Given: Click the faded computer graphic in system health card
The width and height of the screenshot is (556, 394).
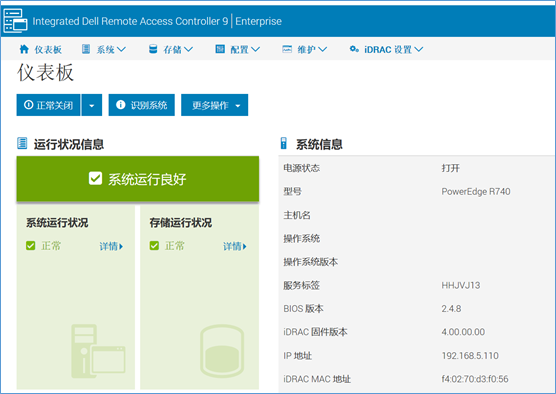Looking at the screenshot, I should 98,350.
